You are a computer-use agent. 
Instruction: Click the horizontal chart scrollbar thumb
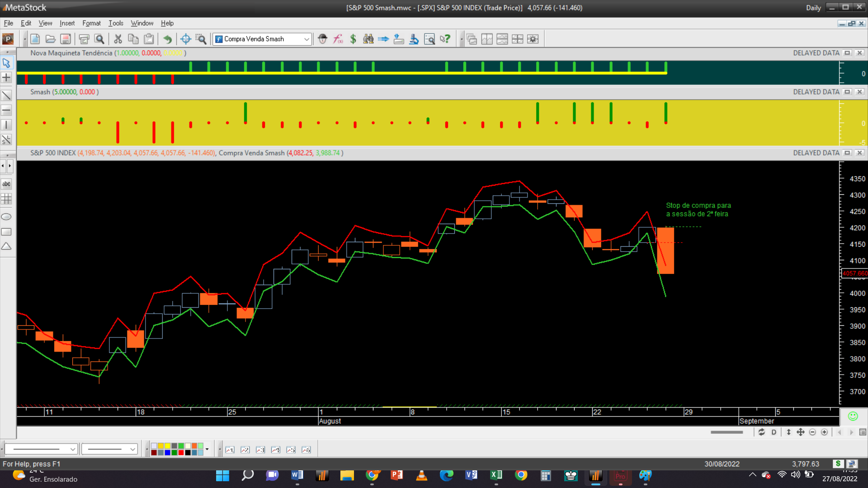[726, 432]
